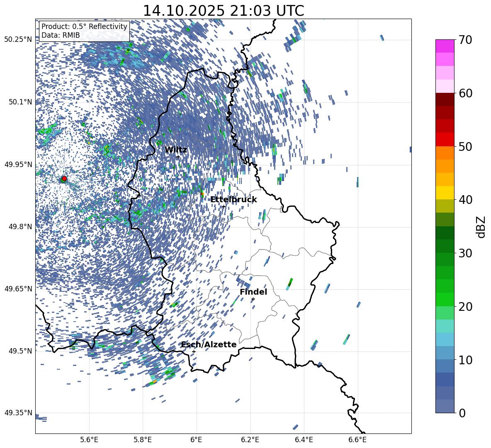
Task: Click the 60 tick label on colorbar
Action: [467, 93]
